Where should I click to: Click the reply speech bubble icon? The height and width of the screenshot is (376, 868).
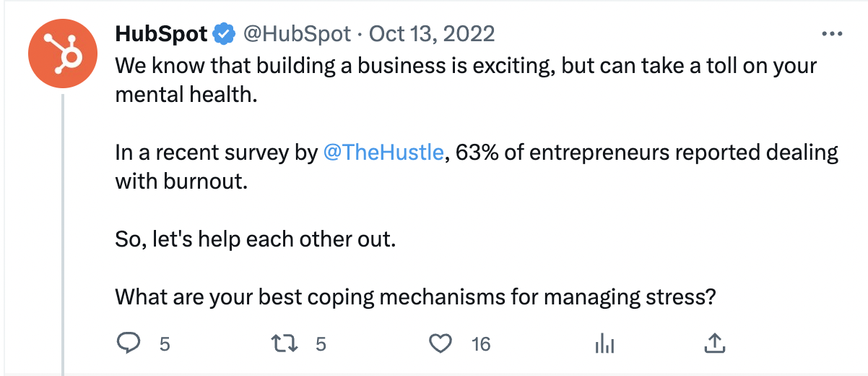(128, 343)
